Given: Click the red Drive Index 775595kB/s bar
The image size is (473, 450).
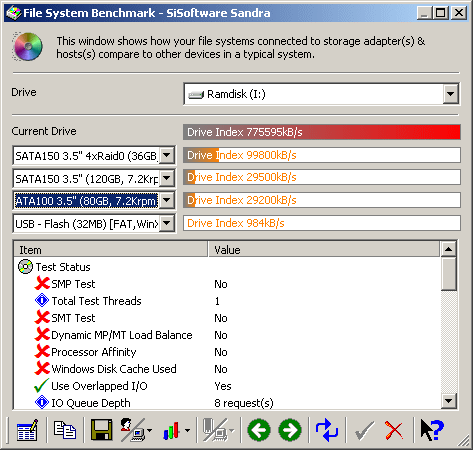Looking at the screenshot, I should click(322, 132).
